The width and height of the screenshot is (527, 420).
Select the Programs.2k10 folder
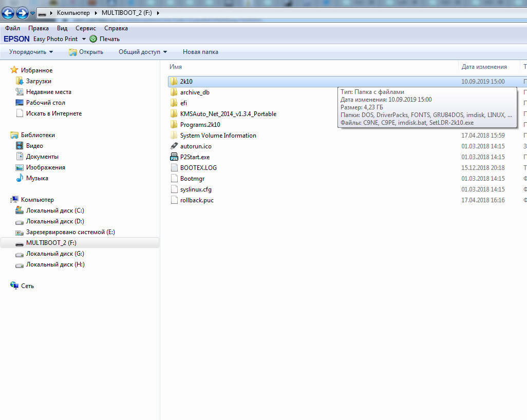[200, 124]
